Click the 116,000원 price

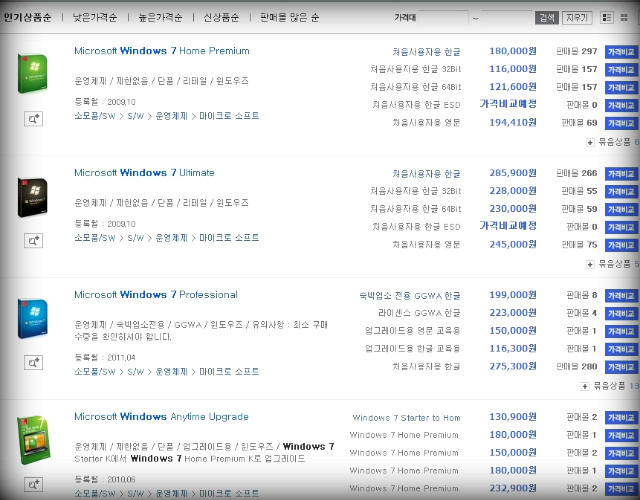(513, 69)
